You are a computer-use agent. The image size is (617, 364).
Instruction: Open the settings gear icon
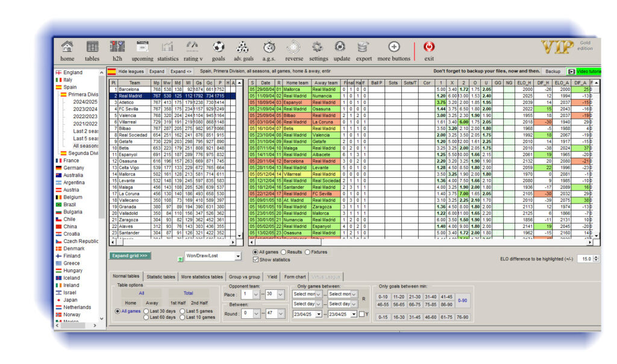pos(317,47)
